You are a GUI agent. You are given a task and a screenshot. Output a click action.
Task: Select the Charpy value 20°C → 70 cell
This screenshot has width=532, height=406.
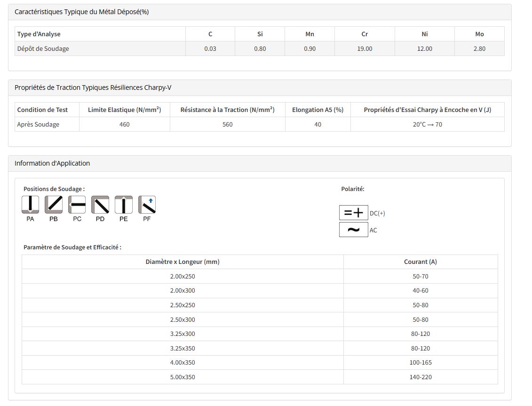427,124
